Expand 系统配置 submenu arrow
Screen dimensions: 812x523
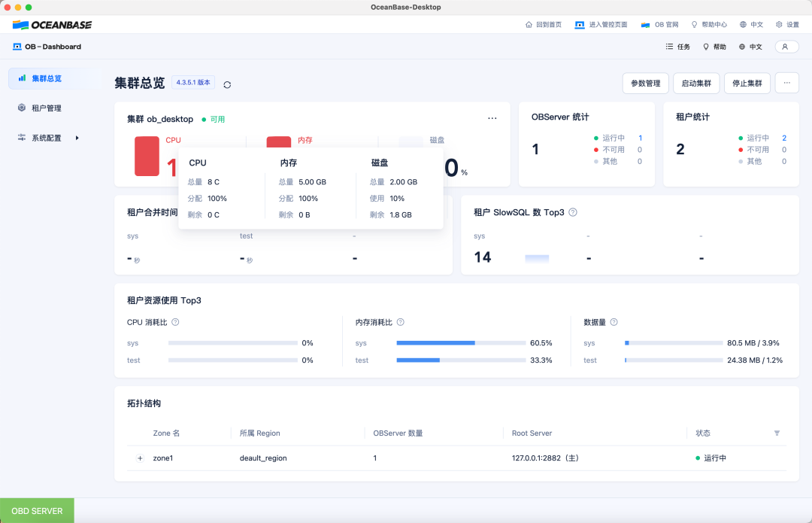[x=77, y=138]
